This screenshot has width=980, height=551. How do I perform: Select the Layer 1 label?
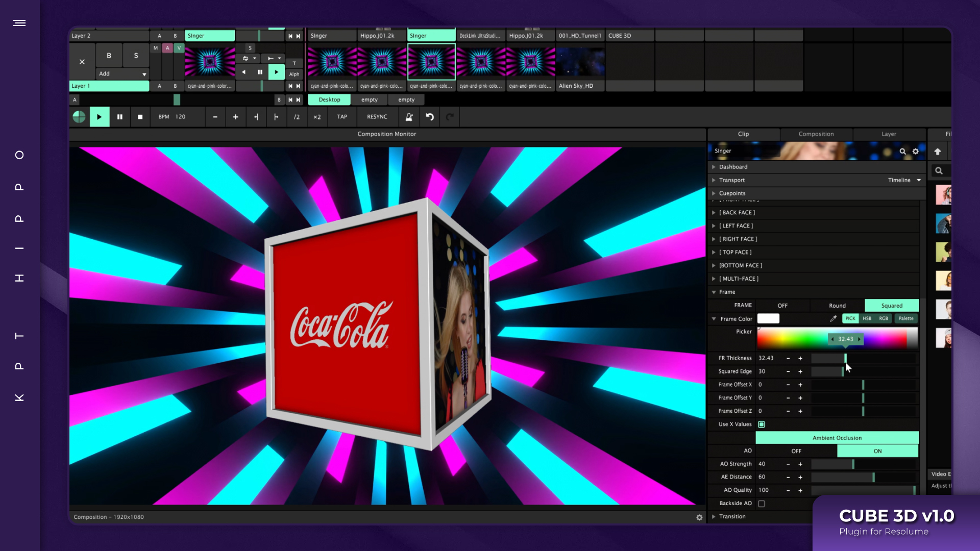coord(109,86)
